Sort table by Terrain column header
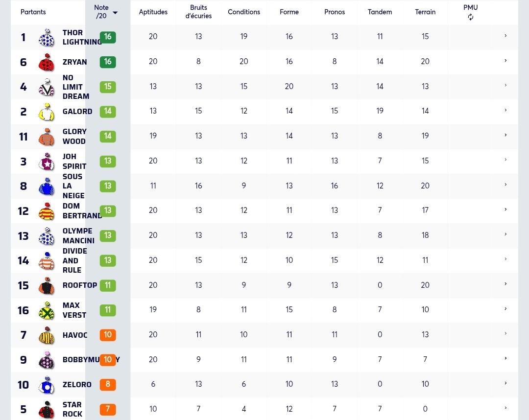 [425, 12]
